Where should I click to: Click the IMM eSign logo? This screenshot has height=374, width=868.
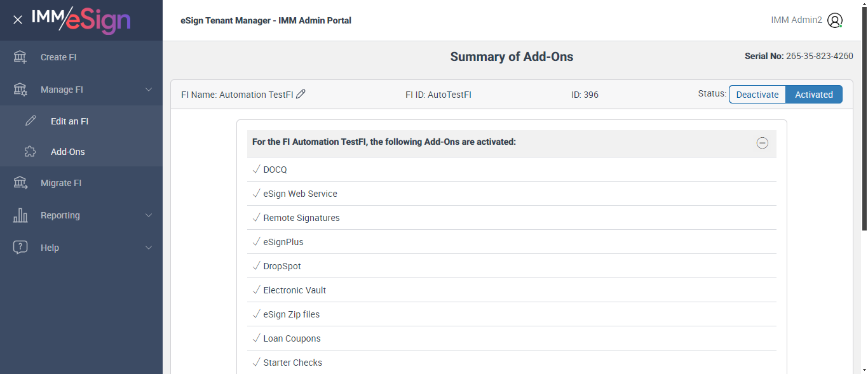pos(81,20)
